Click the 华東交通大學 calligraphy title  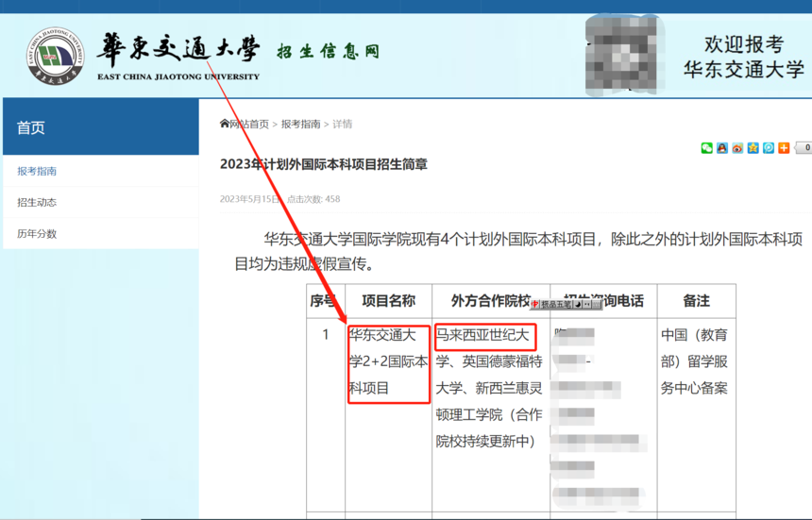coord(179,50)
